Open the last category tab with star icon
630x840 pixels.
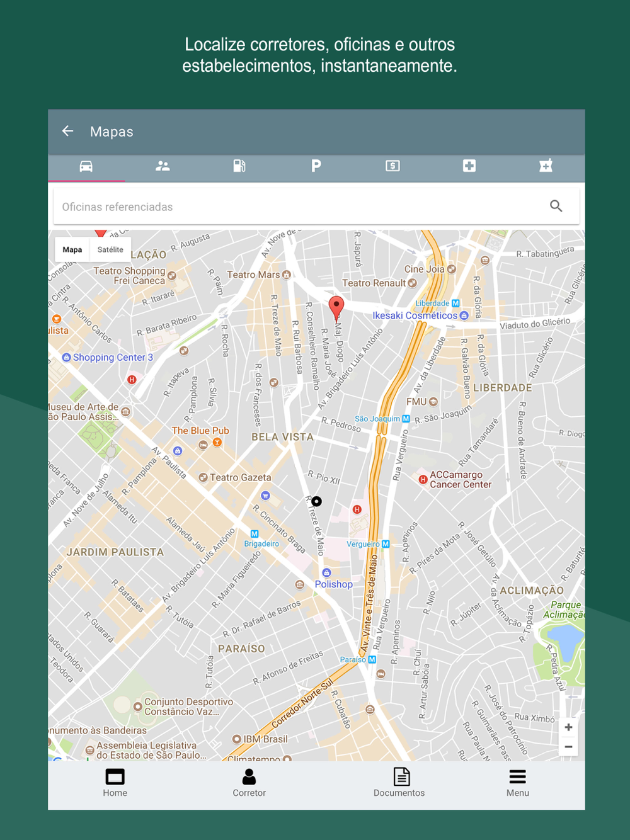(x=546, y=166)
